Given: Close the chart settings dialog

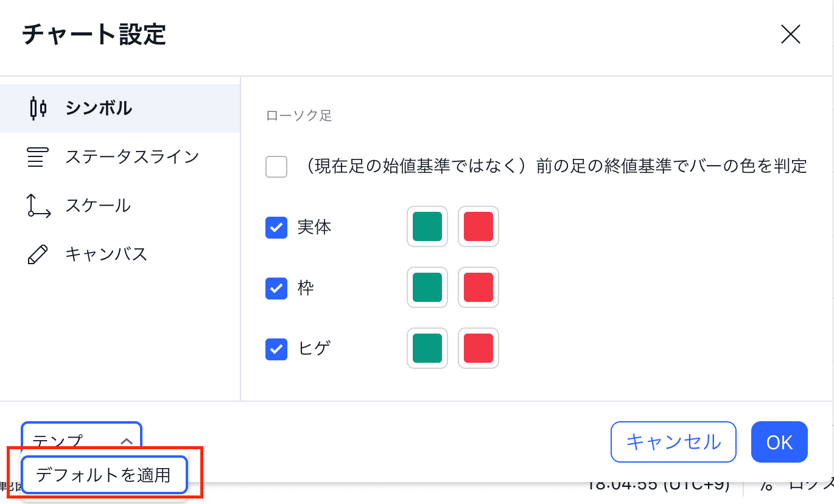Looking at the screenshot, I should 790,35.
